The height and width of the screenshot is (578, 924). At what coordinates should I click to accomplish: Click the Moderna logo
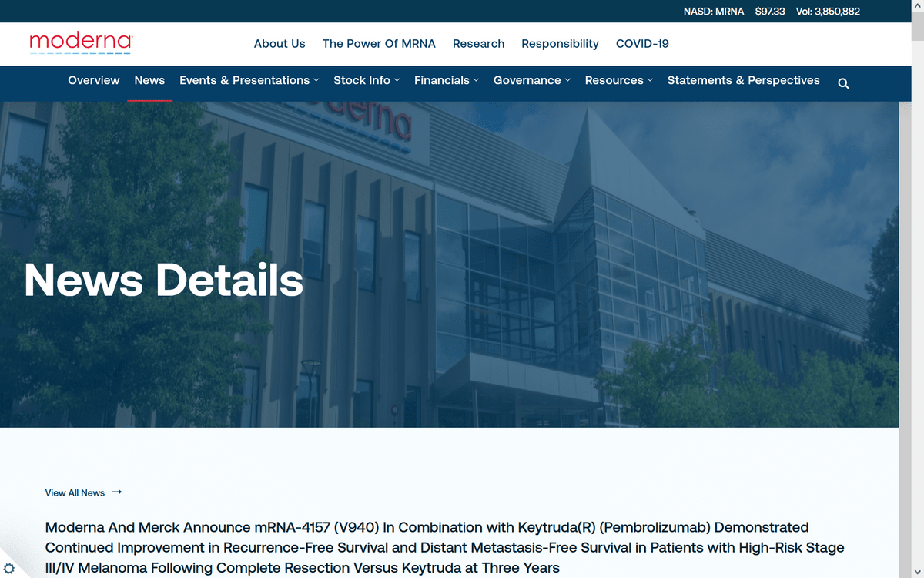(x=80, y=43)
